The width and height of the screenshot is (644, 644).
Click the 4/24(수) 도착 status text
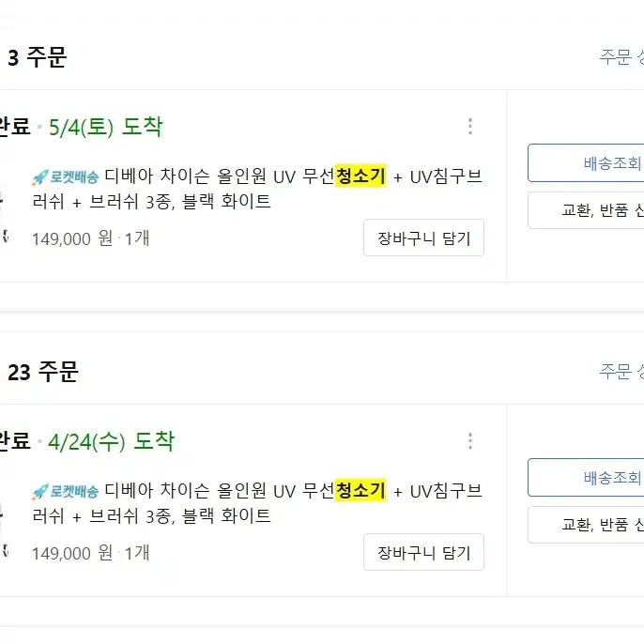pos(112,441)
